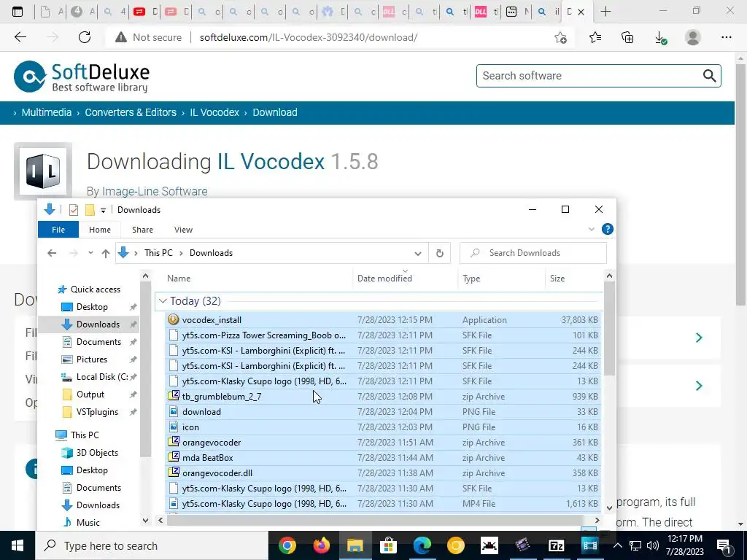
Task: Click the Converters & Editors breadcrumb link
Action: [x=131, y=112]
